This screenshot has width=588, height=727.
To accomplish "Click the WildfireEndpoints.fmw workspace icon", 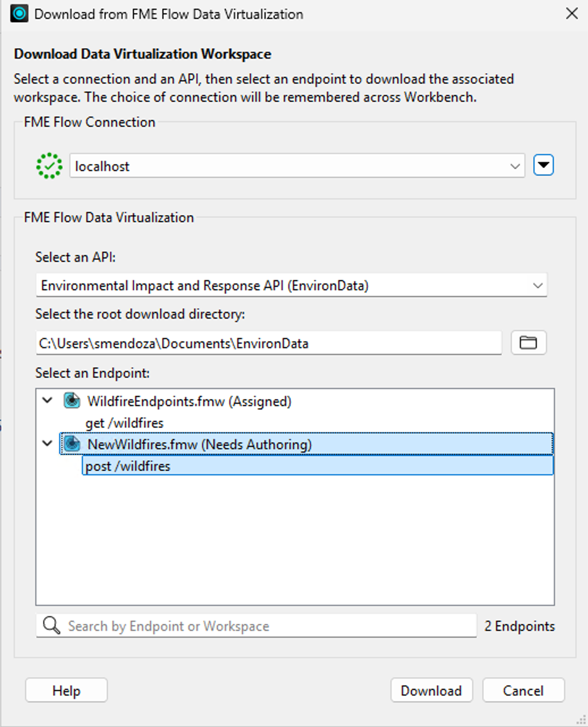I will point(72,401).
